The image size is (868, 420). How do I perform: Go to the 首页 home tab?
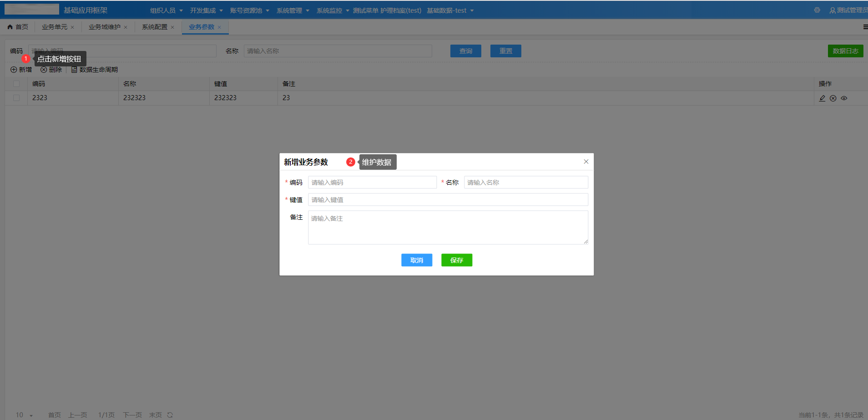(x=18, y=27)
